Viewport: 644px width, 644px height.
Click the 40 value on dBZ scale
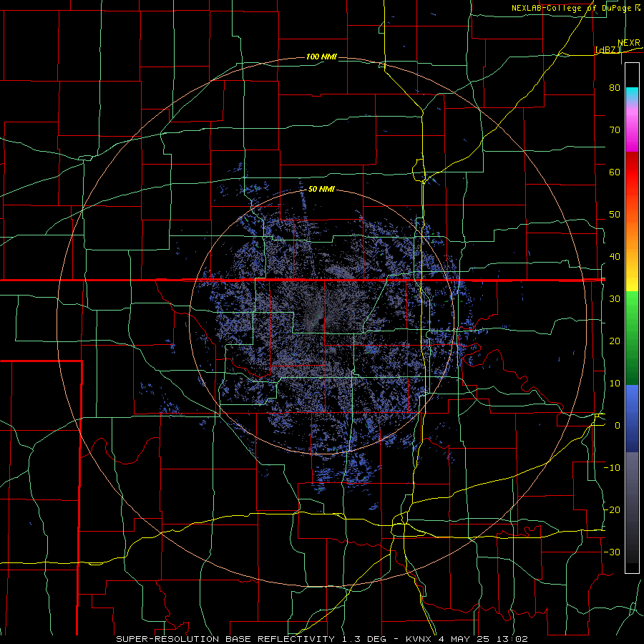pos(615,257)
